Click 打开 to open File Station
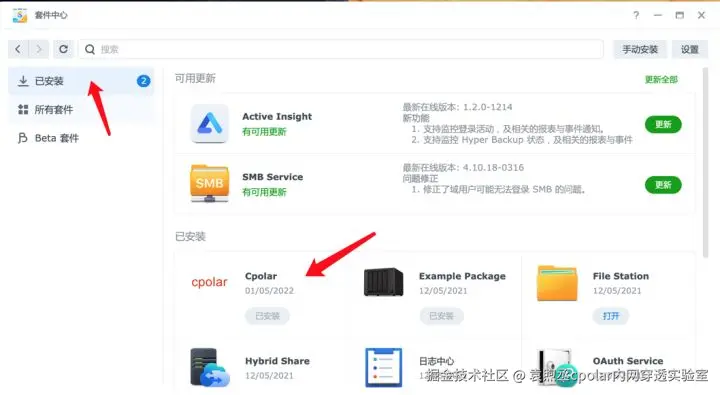This screenshot has width=720, height=395. click(611, 316)
